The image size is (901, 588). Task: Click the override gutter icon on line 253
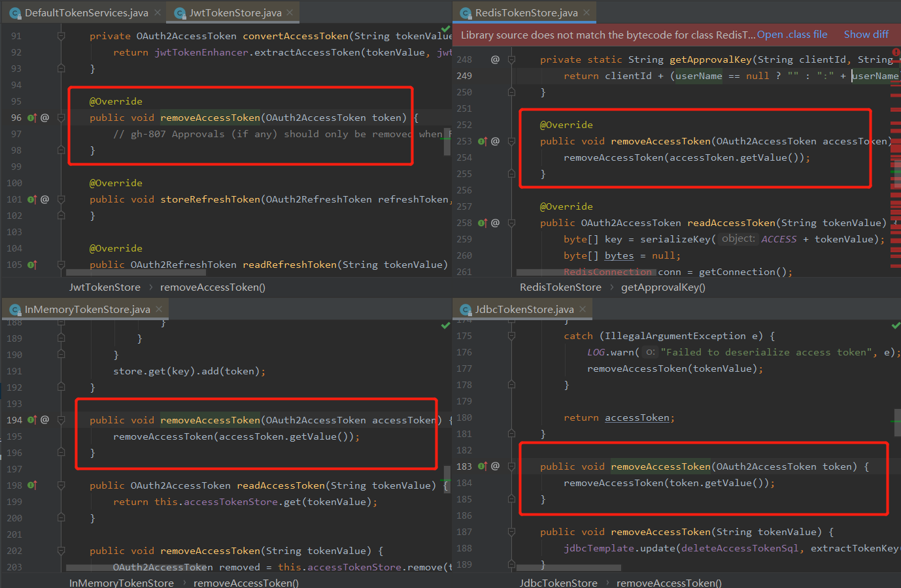(482, 142)
